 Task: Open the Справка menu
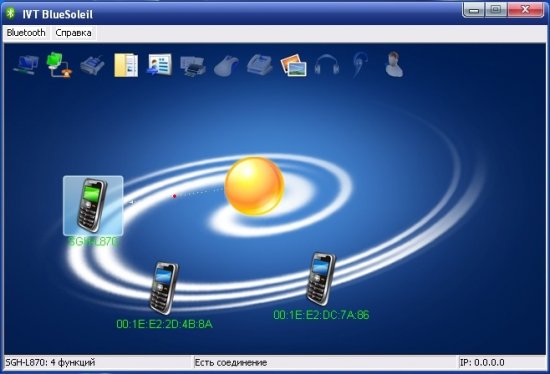(73, 33)
